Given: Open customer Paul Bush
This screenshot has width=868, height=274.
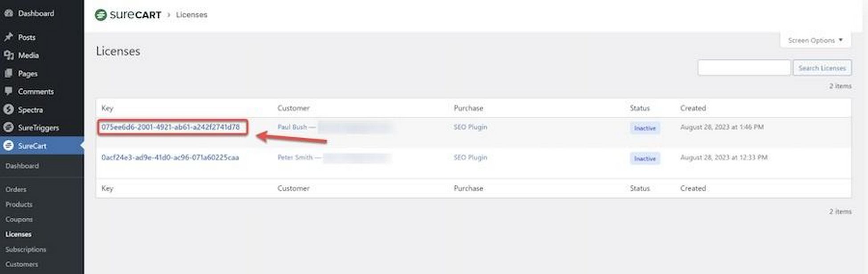Looking at the screenshot, I should tap(292, 127).
